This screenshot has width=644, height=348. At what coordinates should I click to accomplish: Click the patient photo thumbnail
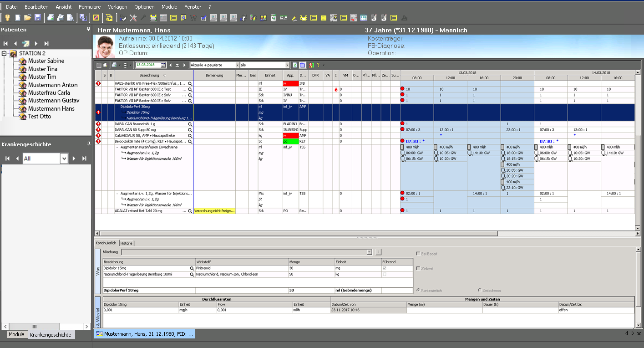click(x=105, y=47)
